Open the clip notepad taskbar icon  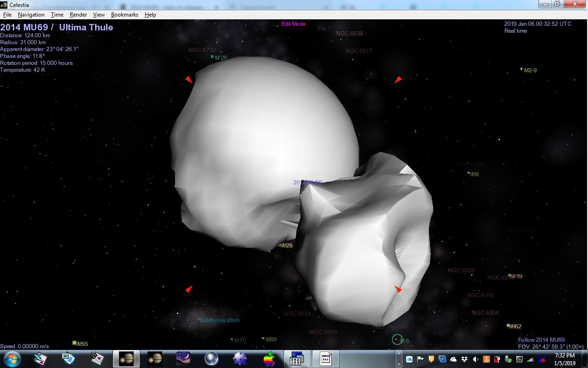tap(97, 359)
